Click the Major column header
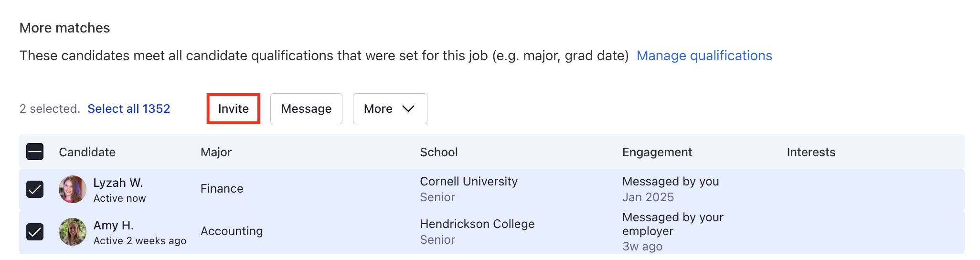This screenshot has width=980, height=260. [216, 152]
